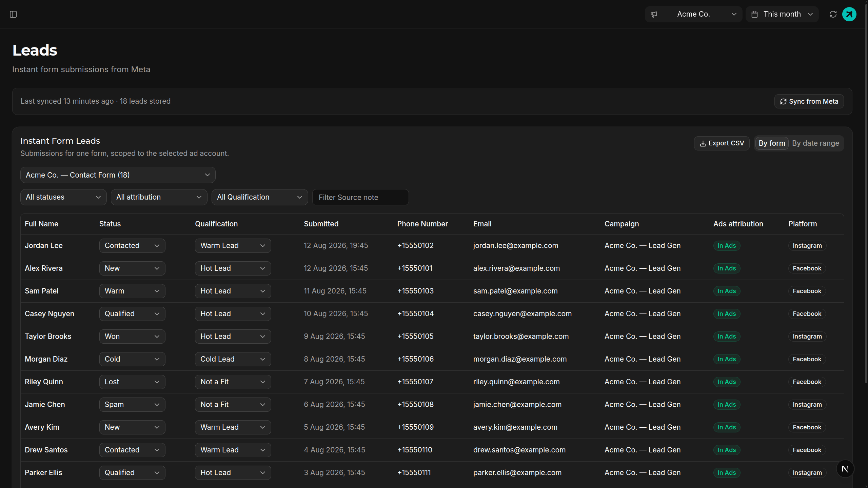
Task: Click Sync from Meta button
Action: pos(809,101)
